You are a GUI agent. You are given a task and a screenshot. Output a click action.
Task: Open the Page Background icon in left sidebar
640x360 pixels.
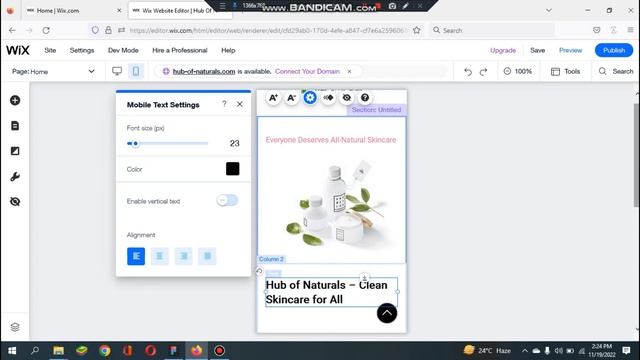pos(15,151)
